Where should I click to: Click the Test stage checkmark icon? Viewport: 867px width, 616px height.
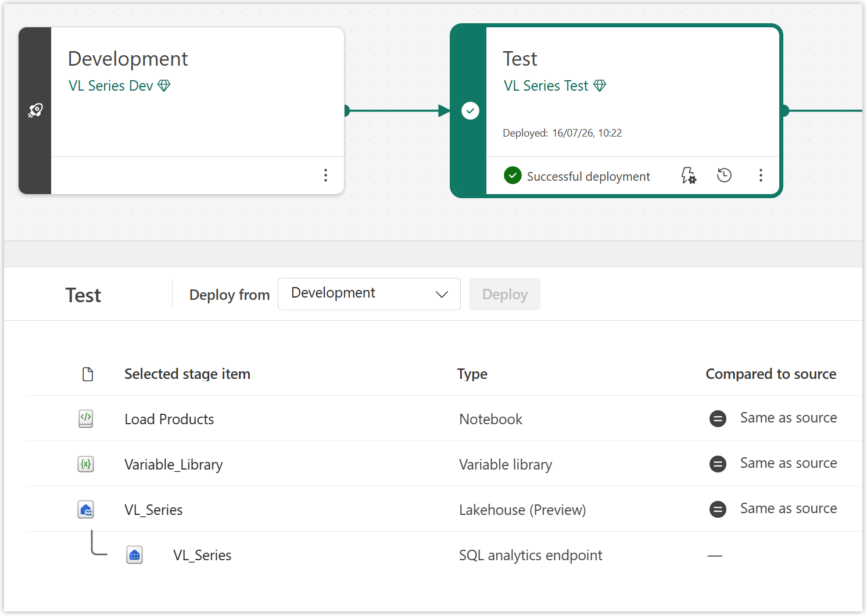(x=470, y=110)
